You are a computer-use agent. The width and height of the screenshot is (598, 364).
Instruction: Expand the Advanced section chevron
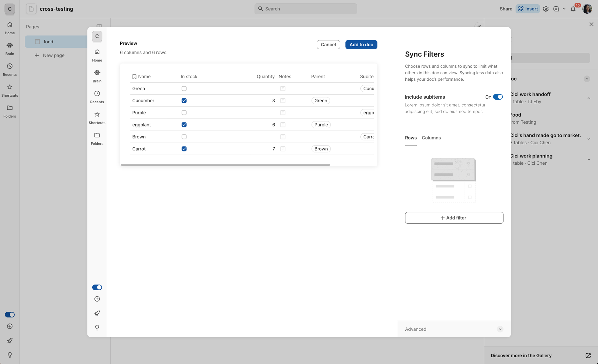[500, 329]
